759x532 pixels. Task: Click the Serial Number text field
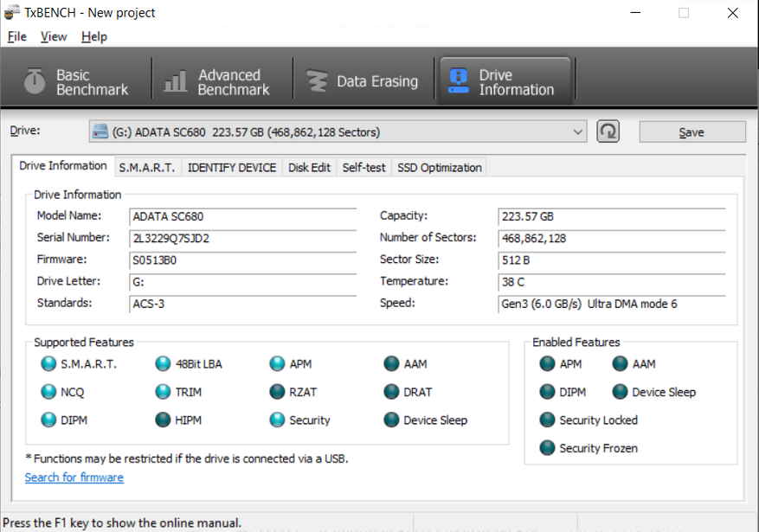243,239
